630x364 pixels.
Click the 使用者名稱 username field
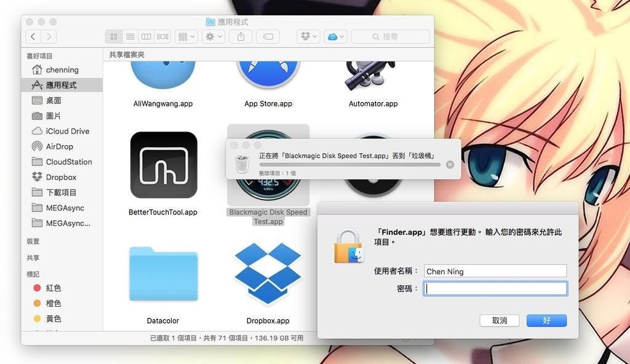495,271
